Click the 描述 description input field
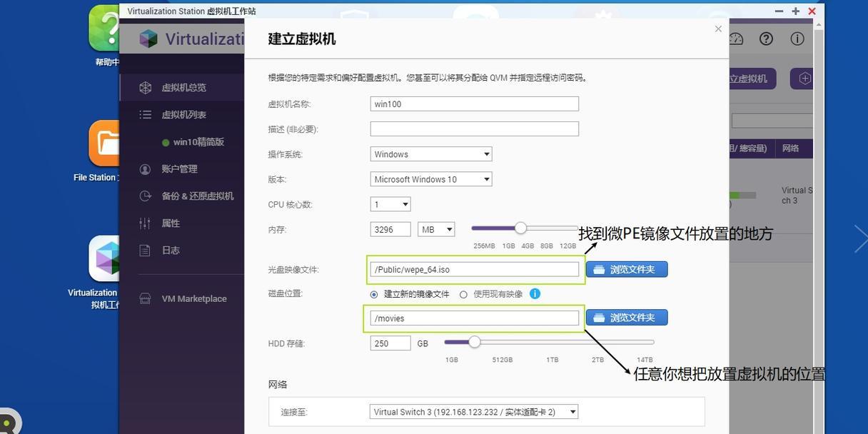The width and height of the screenshot is (868, 434). click(474, 129)
